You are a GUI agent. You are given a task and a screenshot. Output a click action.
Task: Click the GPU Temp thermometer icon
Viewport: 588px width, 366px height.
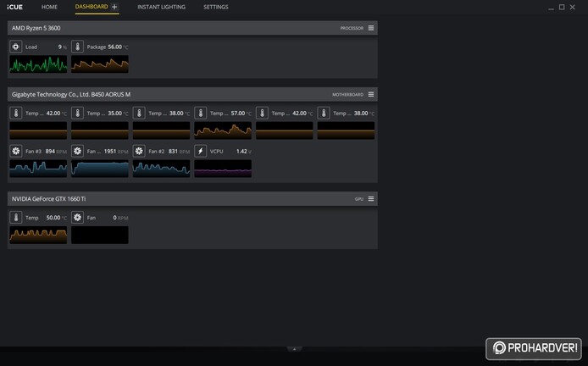click(x=16, y=218)
